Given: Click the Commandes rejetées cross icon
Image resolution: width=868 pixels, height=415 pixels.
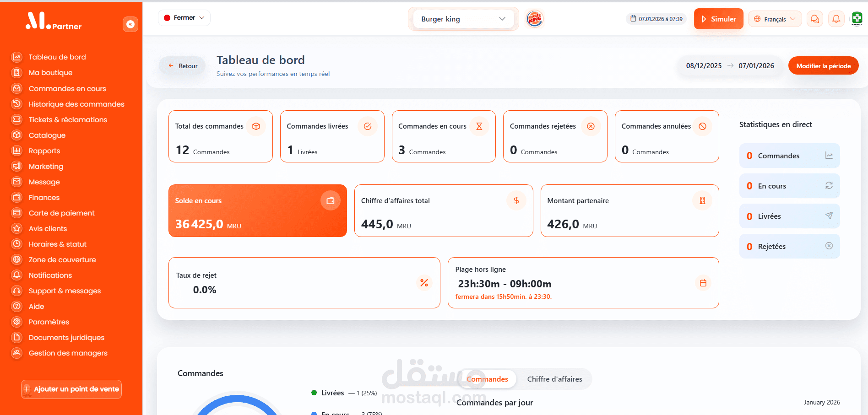Looking at the screenshot, I should pos(591,126).
